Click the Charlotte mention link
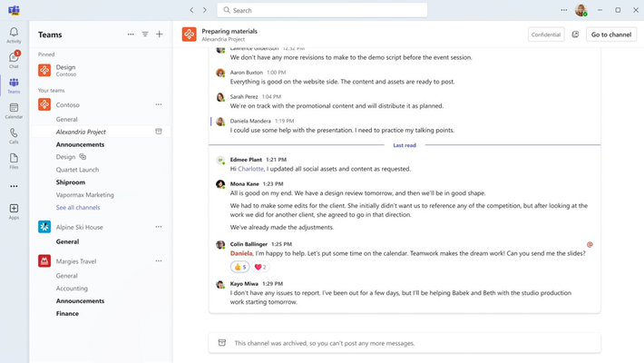This screenshot has width=644, height=363. 250,169
